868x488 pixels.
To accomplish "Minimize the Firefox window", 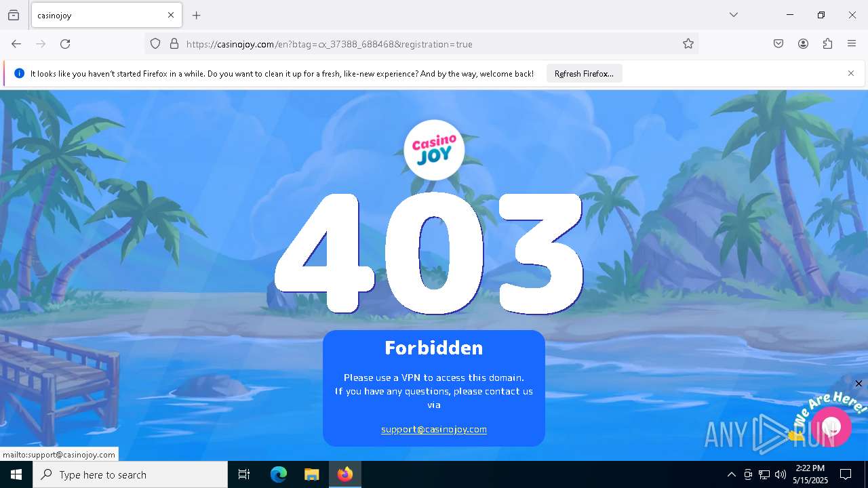I will [790, 15].
